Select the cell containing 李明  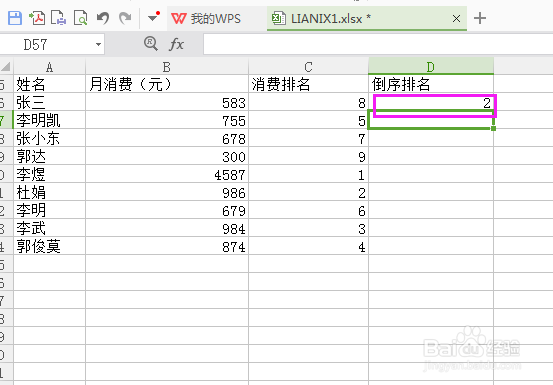(x=49, y=210)
